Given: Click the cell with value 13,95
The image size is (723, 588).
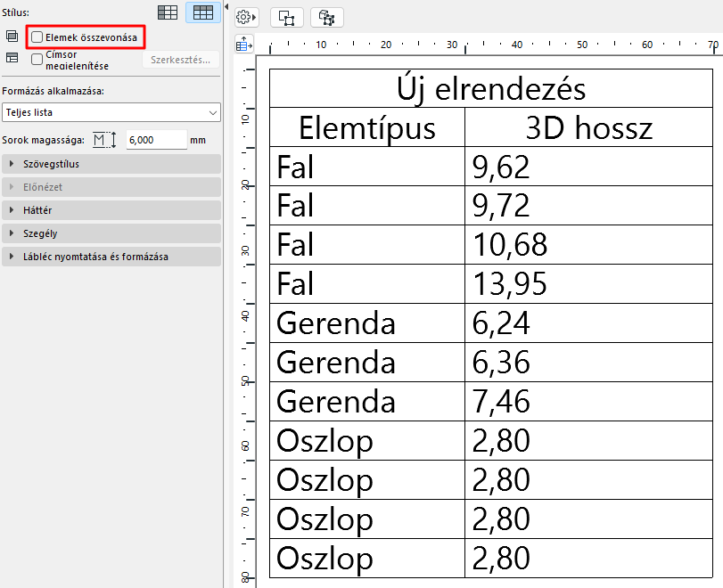Looking at the screenshot, I should (x=588, y=284).
